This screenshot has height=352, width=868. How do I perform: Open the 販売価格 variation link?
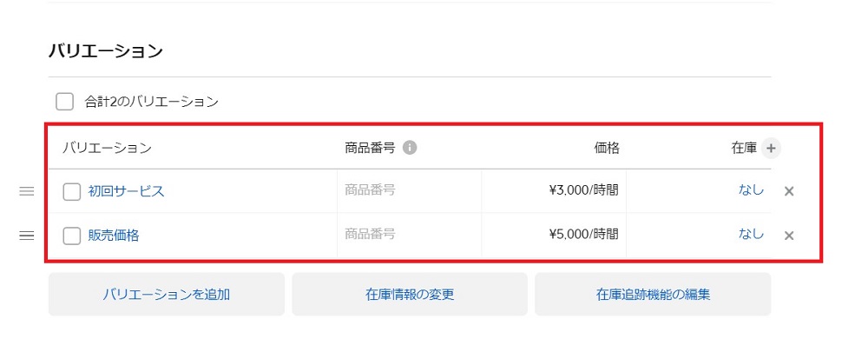click(x=114, y=235)
